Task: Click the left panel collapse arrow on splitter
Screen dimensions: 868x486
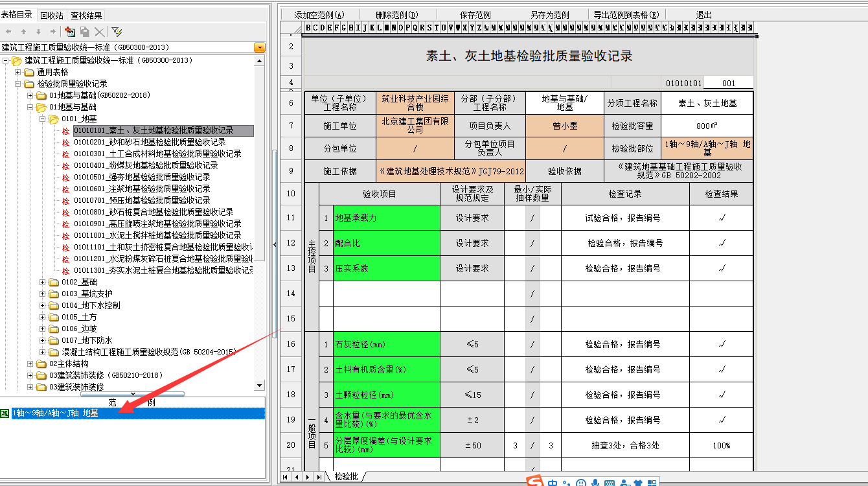Action: pyautogui.click(x=275, y=244)
